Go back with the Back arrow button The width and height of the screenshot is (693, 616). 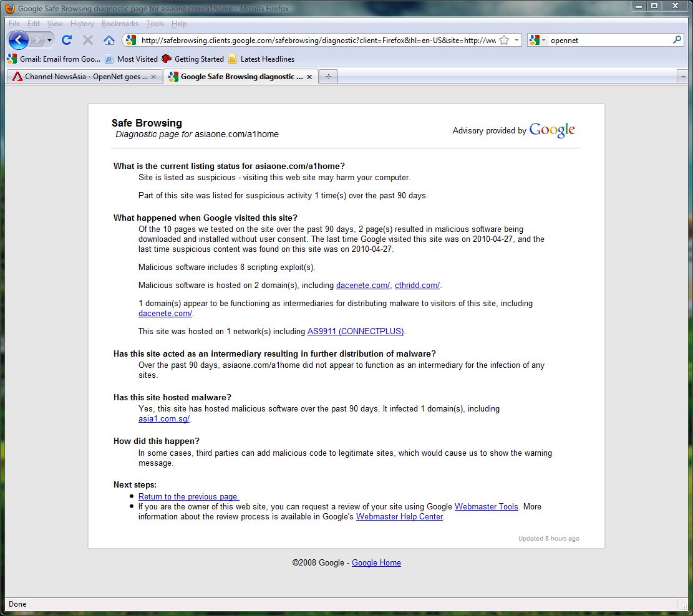tap(18, 40)
